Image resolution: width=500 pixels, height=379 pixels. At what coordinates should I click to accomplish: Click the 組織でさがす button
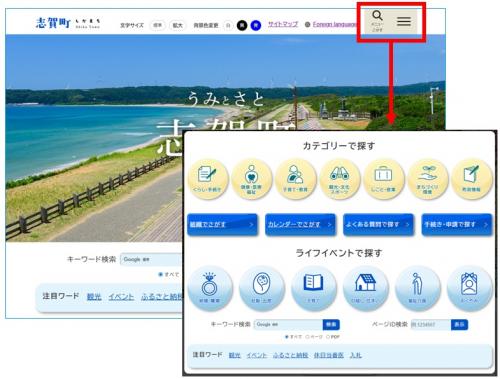222,225
